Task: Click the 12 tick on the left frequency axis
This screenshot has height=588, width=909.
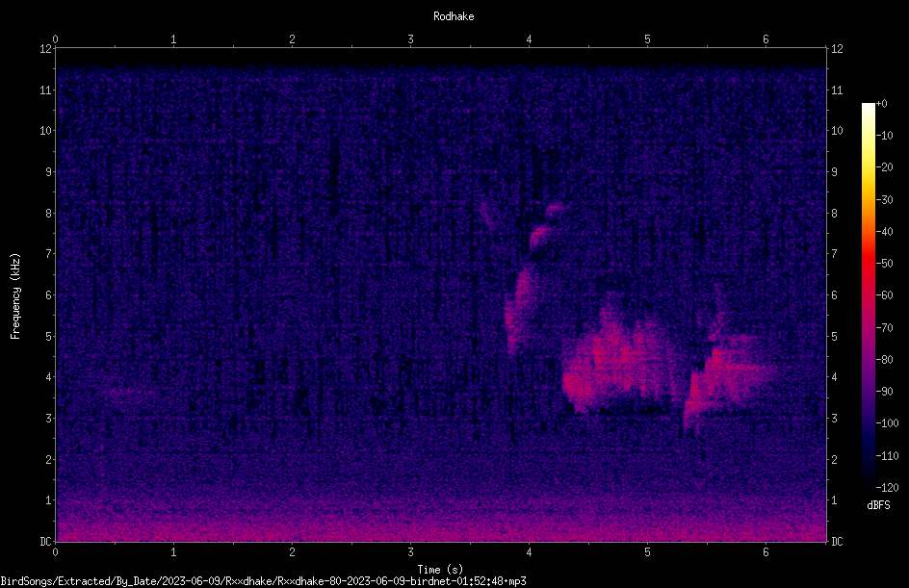Action: point(45,49)
